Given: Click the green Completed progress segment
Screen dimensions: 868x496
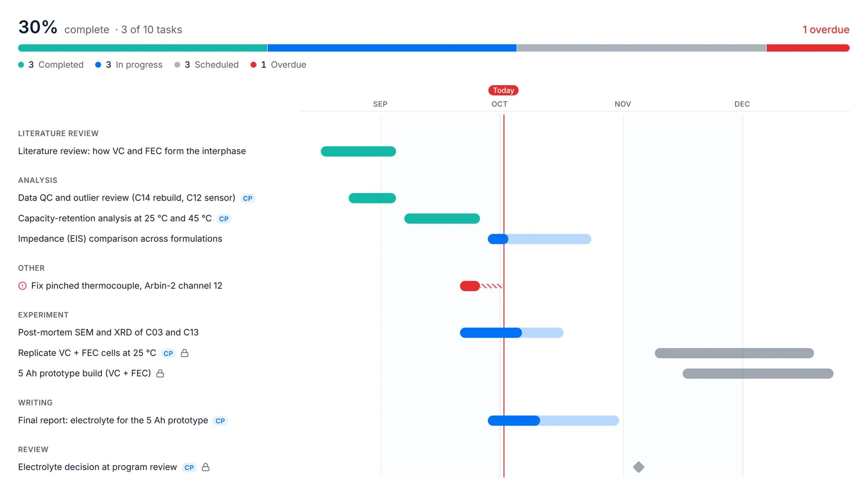Looking at the screenshot, I should pos(143,48).
